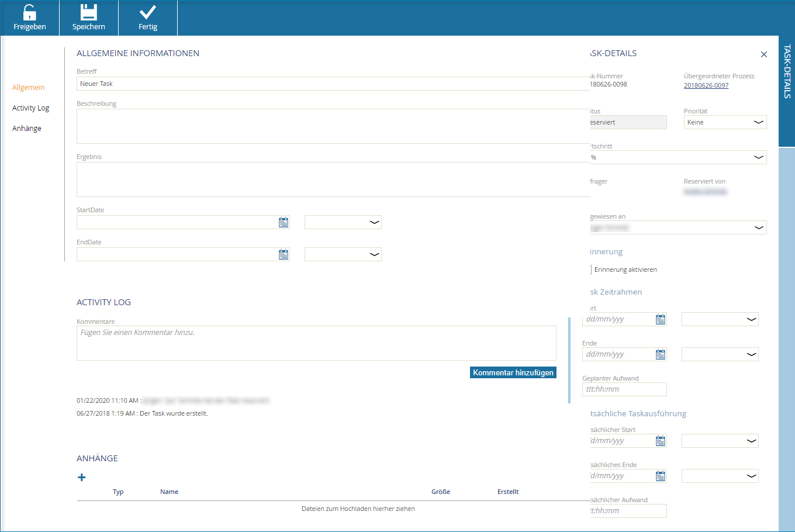The height and width of the screenshot is (532, 795).
Task: Open calendar for Task Zeitrahmen Ende date
Action: (x=661, y=354)
